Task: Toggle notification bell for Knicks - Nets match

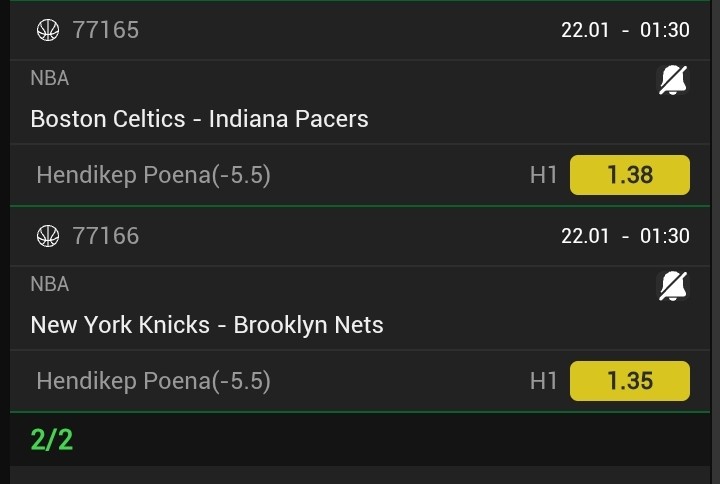Action: [673, 286]
